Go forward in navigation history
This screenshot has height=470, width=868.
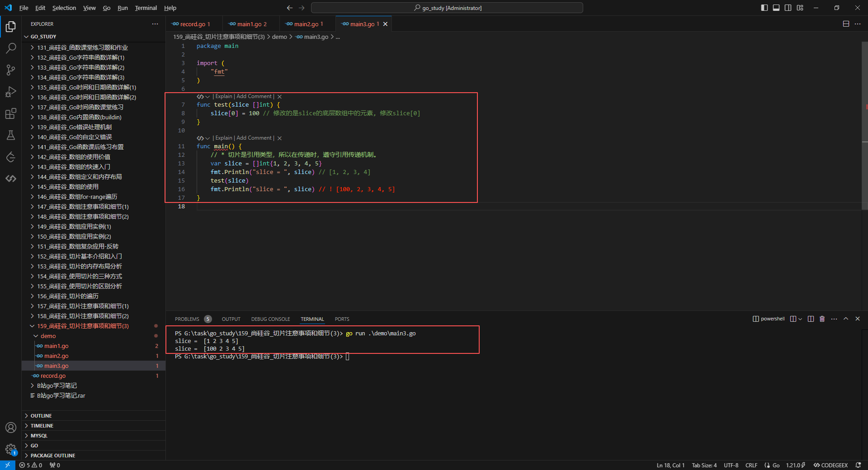[x=302, y=8]
